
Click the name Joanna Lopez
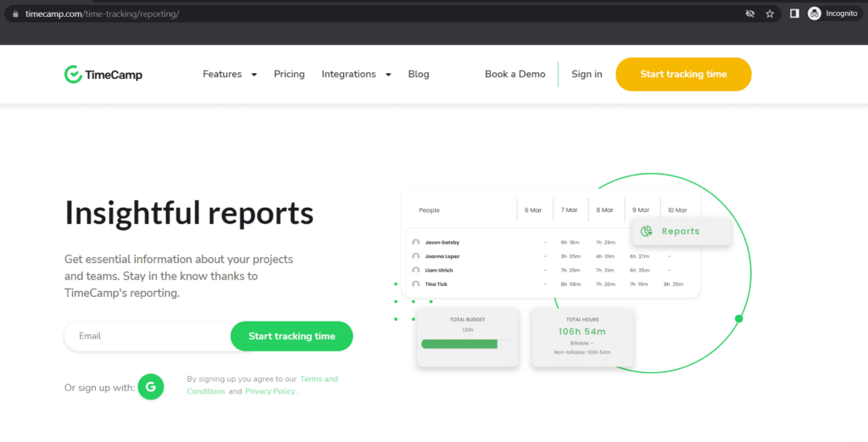point(442,256)
